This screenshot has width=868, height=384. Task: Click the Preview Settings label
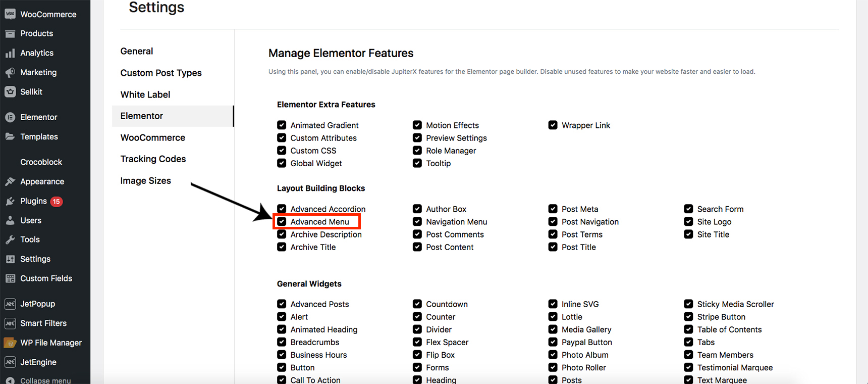(456, 138)
